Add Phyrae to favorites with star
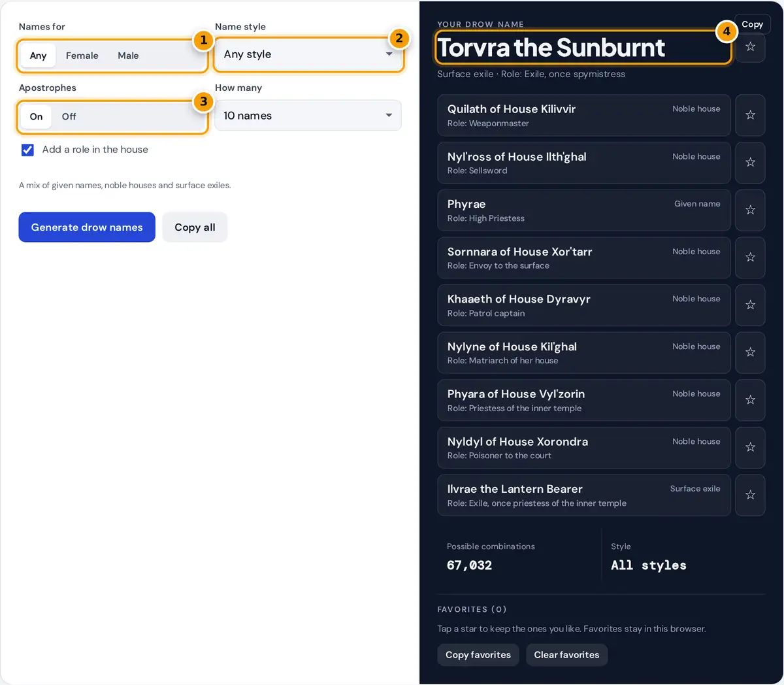 pyautogui.click(x=750, y=210)
